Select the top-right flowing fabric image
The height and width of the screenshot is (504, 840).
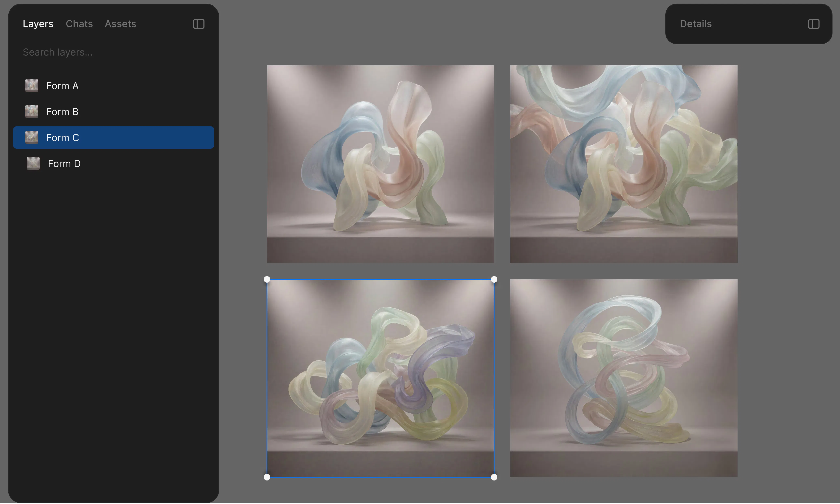coord(624,164)
